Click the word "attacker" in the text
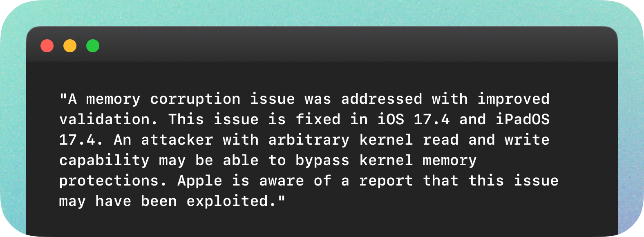The width and height of the screenshot is (644, 237). tap(177, 140)
